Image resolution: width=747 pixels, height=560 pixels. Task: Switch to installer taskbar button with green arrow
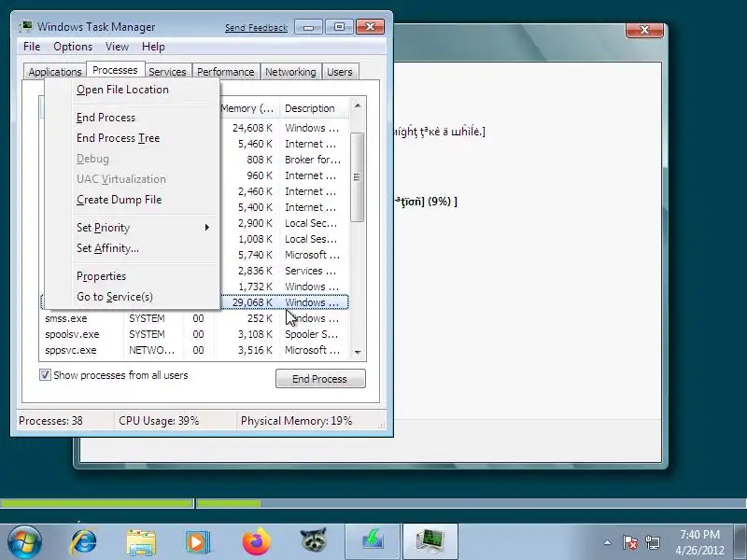click(373, 541)
